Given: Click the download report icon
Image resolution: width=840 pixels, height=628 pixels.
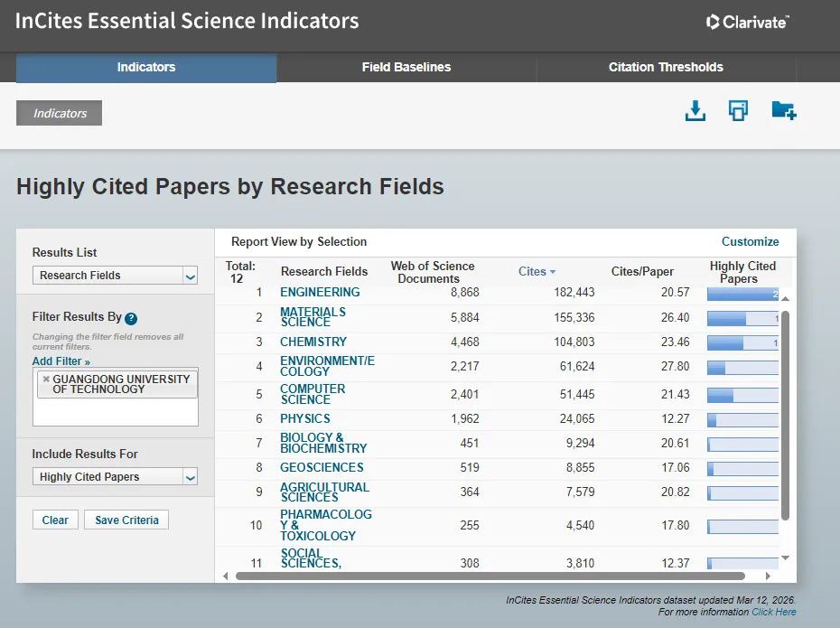Looking at the screenshot, I should [x=695, y=111].
